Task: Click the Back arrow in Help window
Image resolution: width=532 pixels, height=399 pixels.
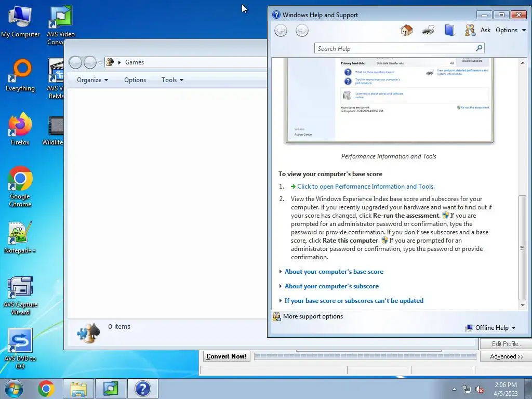Action: 281,31
